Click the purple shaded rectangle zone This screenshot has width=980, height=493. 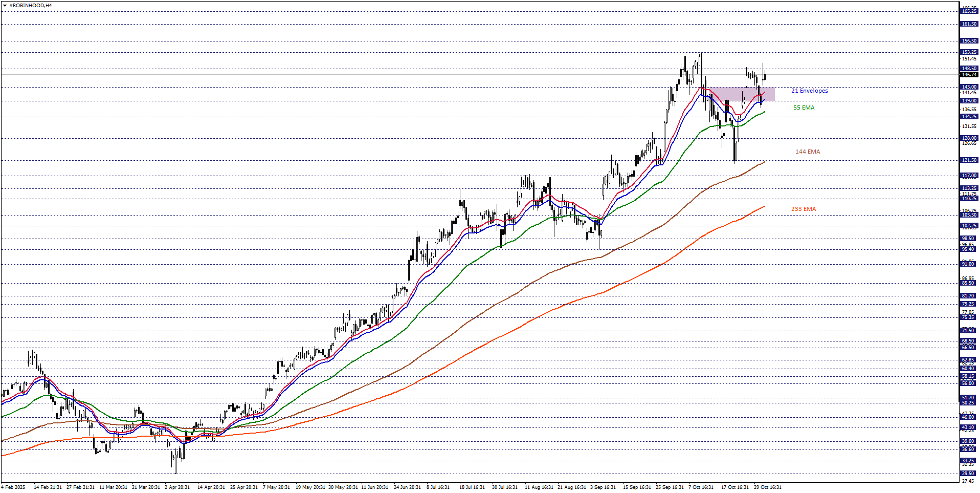(x=742, y=94)
